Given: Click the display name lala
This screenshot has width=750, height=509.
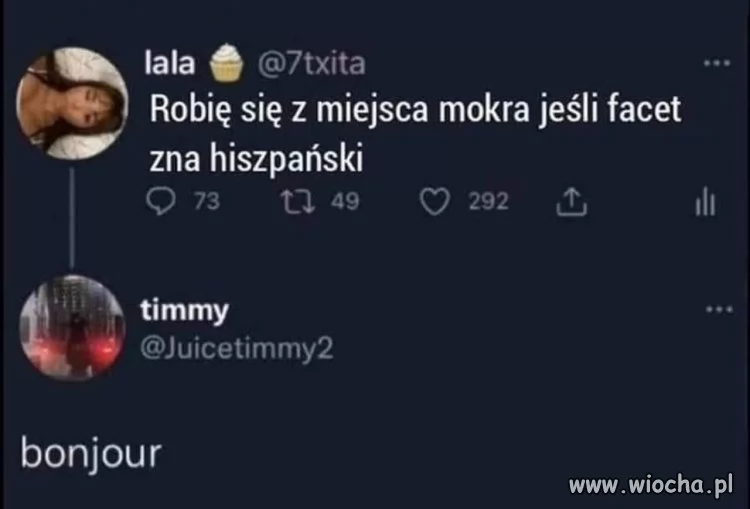Looking at the screenshot, I should coord(170,64).
